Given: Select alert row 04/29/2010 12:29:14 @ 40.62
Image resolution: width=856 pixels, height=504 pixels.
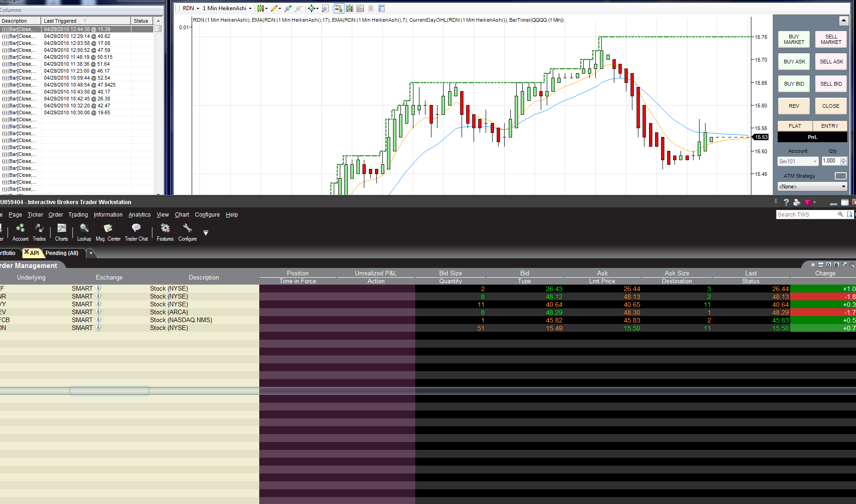Looking at the screenshot, I should point(77,36).
